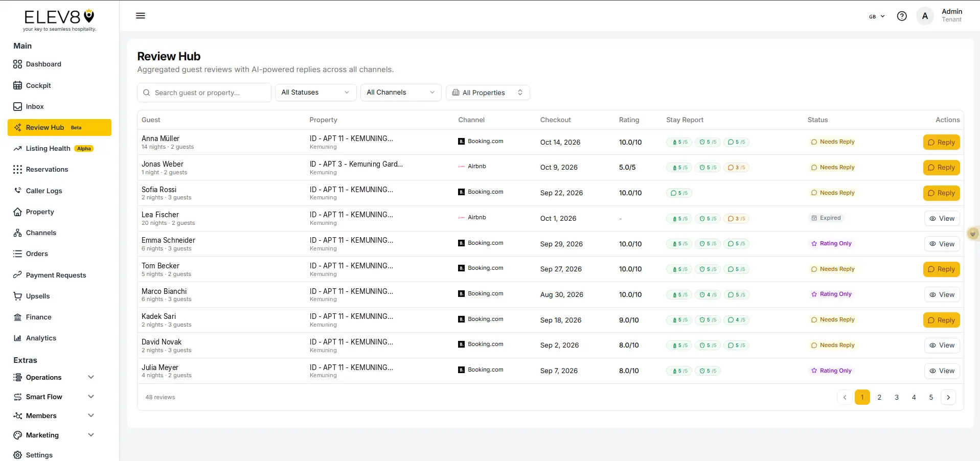
Task: Open the GB language dropdown
Action: point(877,16)
